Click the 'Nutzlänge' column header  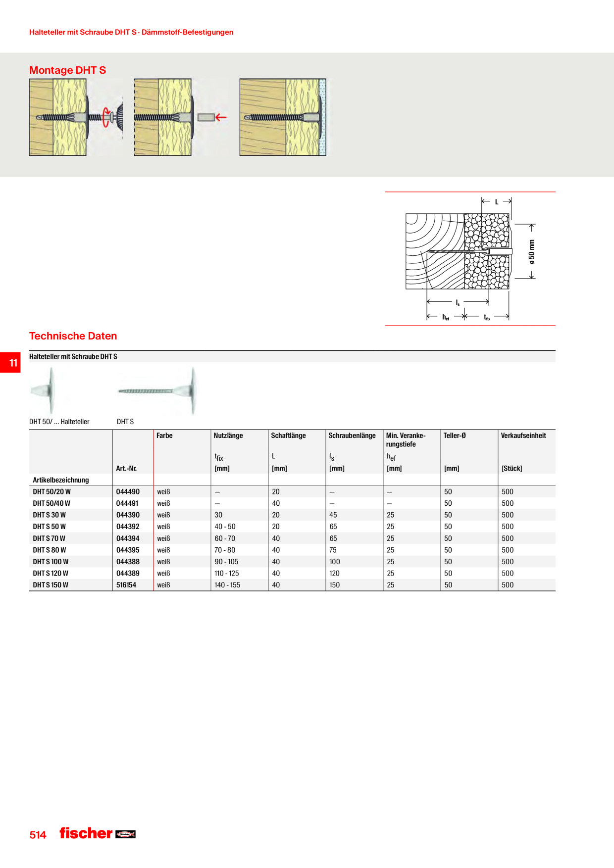pyautogui.click(x=228, y=435)
